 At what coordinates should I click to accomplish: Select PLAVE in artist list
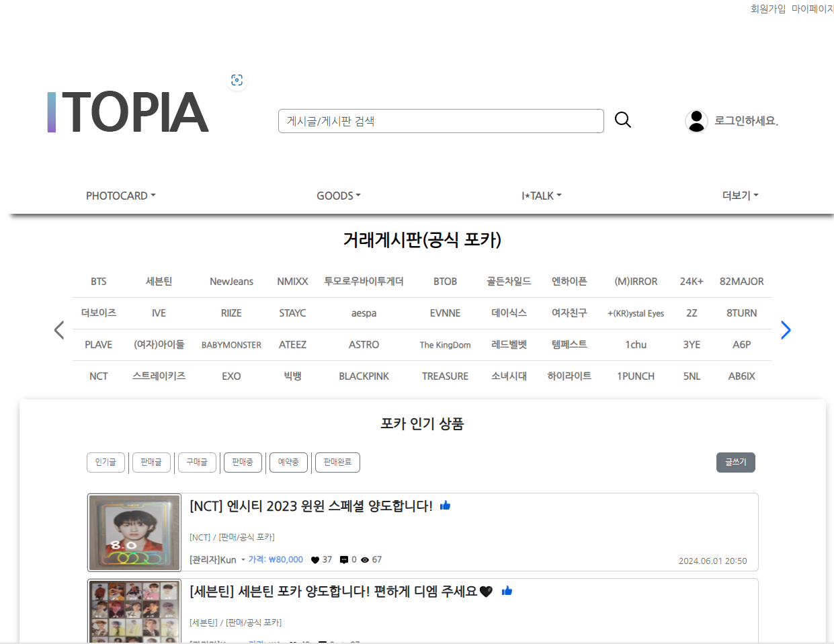[x=99, y=345]
